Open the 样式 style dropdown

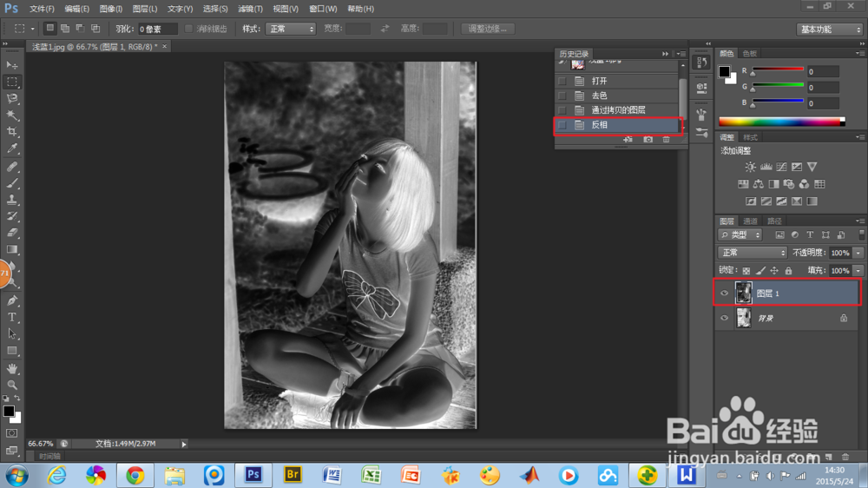pos(290,29)
